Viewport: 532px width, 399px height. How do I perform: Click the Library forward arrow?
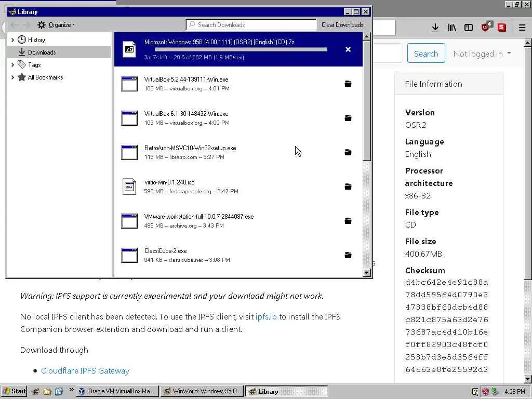[26, 25]
